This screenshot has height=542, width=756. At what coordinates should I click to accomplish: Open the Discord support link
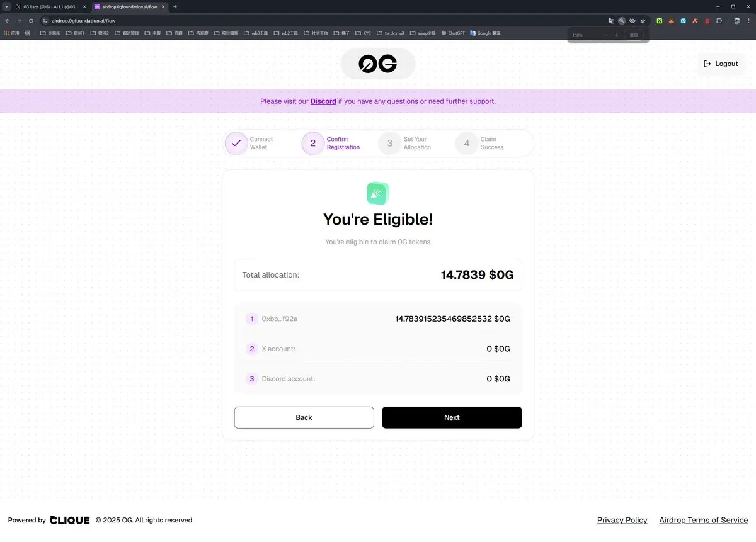tap(323, 101)
